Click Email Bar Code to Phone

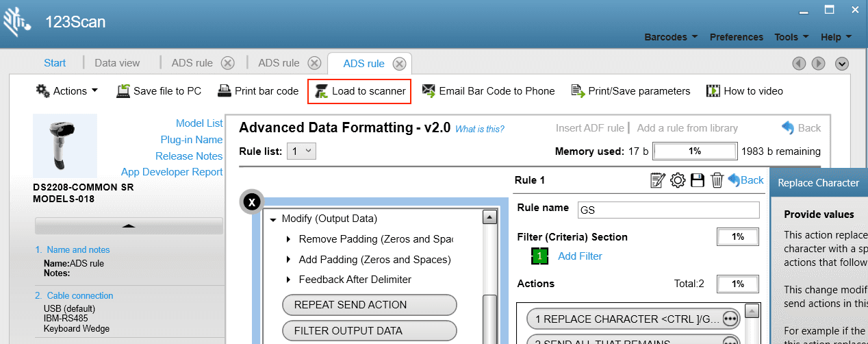[x=488, y=91]
